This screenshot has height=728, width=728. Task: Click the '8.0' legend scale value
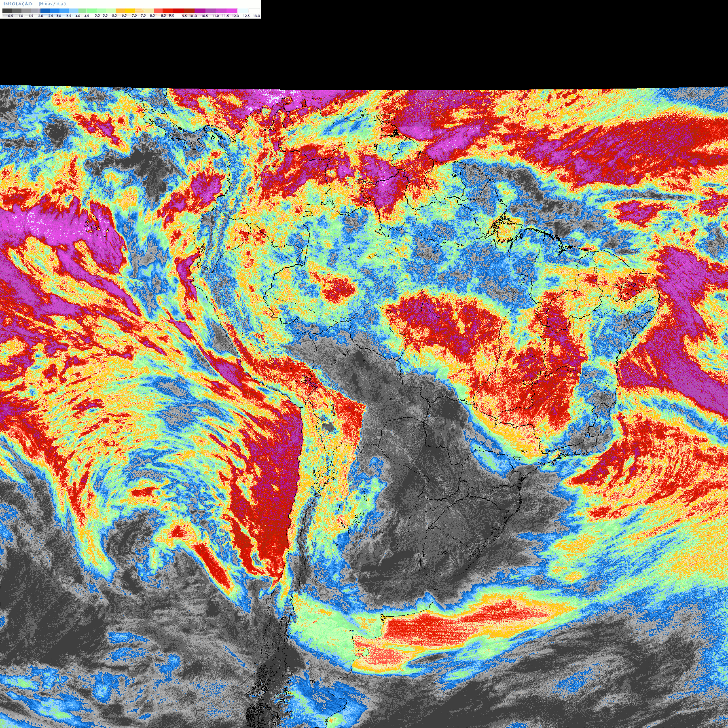152,15
